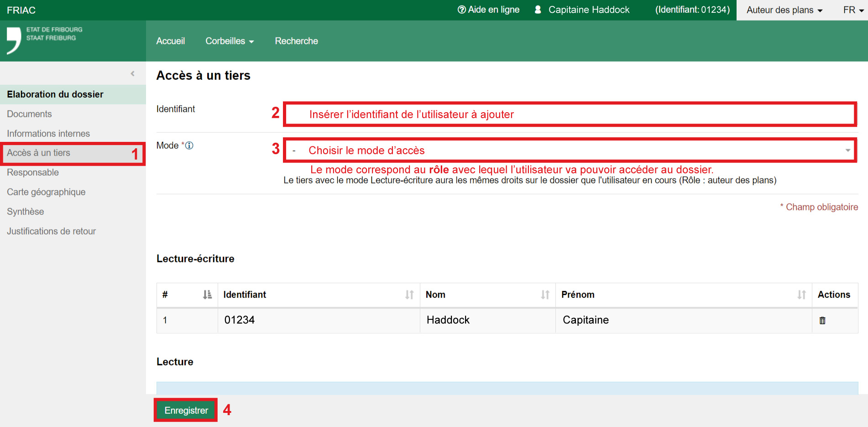Go to Accueil page
Screen dimensions: 868x427
coord(170,41)
